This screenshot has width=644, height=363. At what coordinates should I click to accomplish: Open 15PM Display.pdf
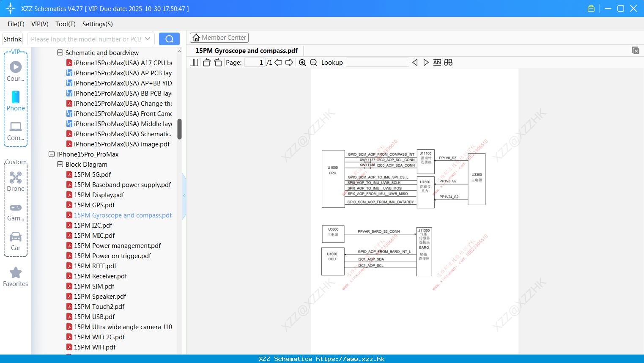tap(95, 195)
